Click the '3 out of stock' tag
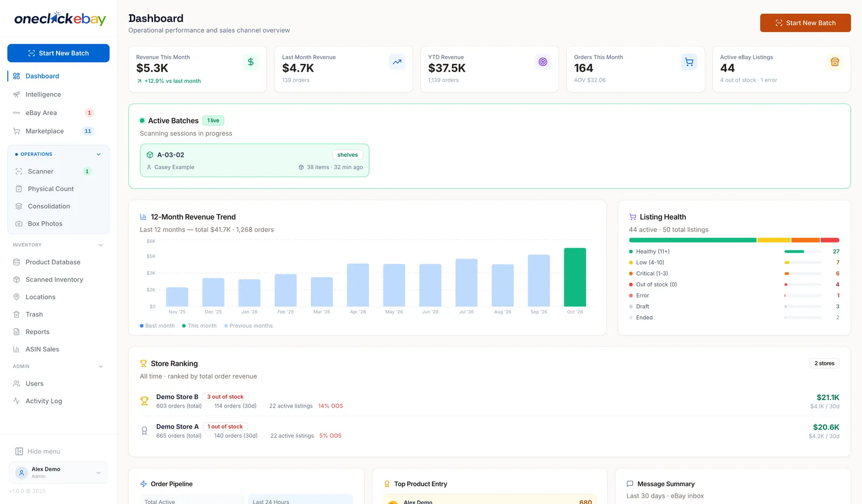This screenshot has width=862, height=504. pyautogui.click(x=225, y=397)
